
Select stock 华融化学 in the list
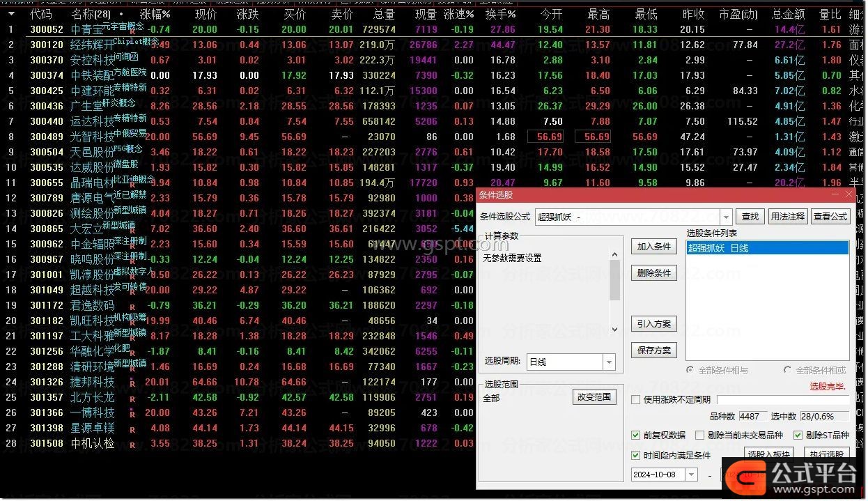click(92, 351)
